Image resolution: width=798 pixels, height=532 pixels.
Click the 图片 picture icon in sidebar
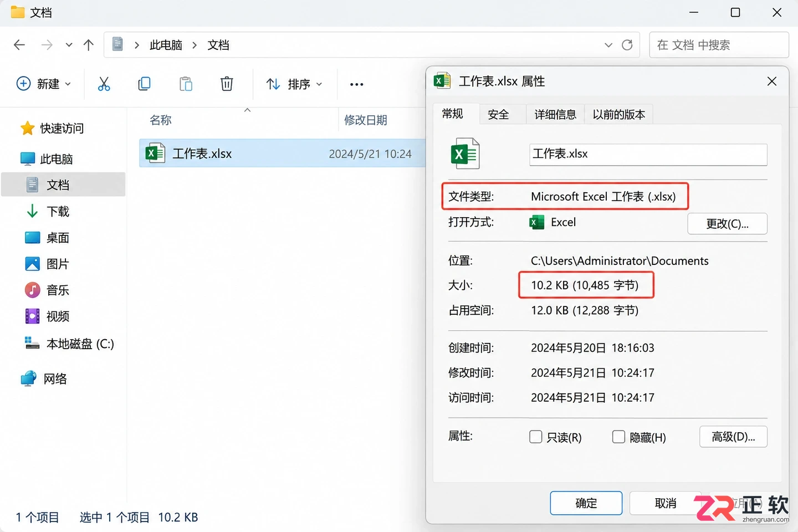click(x=32, y=264)
